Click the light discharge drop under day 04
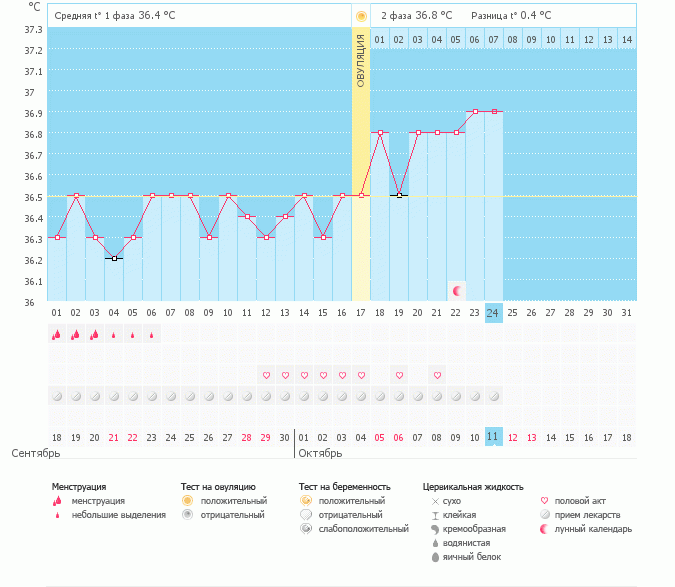675x587 pixels. [114, 335]
